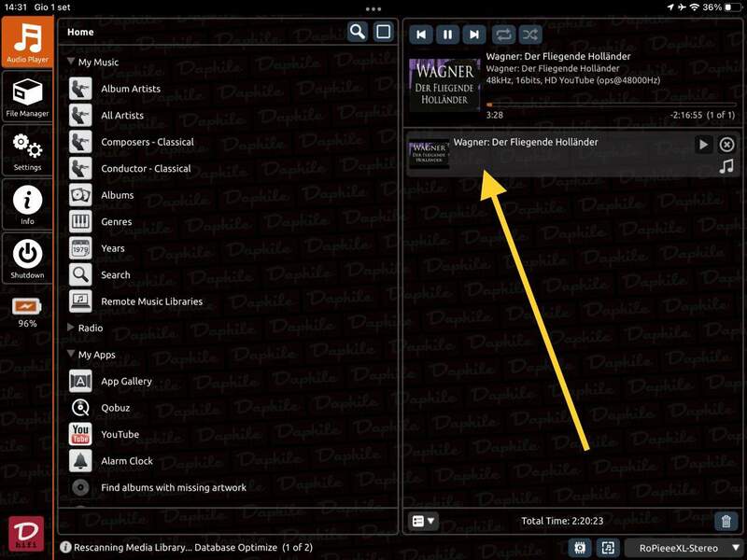
Task: Toggle shuffle playback mode
Action: (530, 35)
